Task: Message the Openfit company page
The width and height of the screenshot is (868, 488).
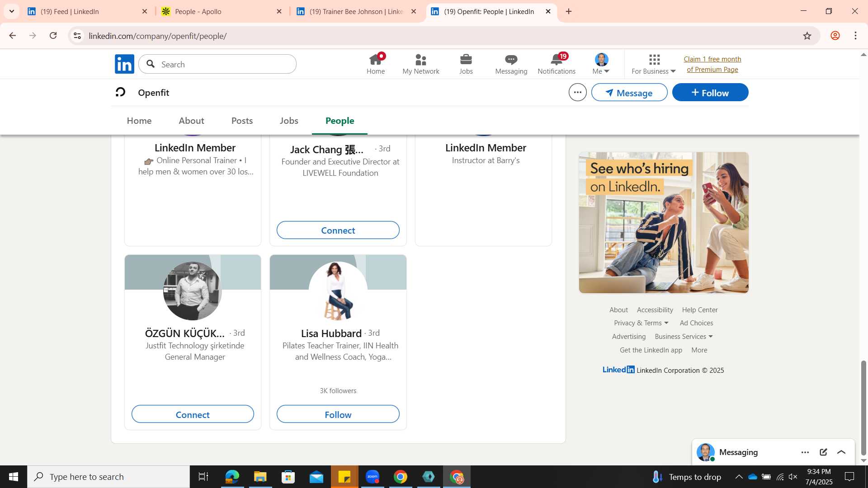Action: pos(629,92)
